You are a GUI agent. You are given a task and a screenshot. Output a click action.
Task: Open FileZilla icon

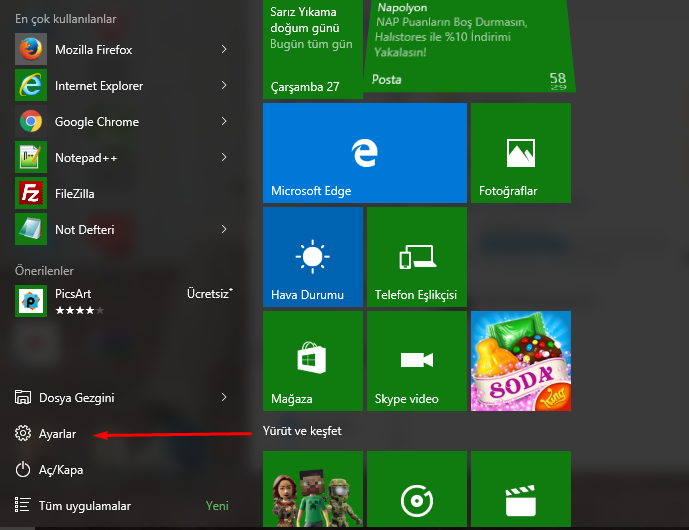[x=31, y=193]
